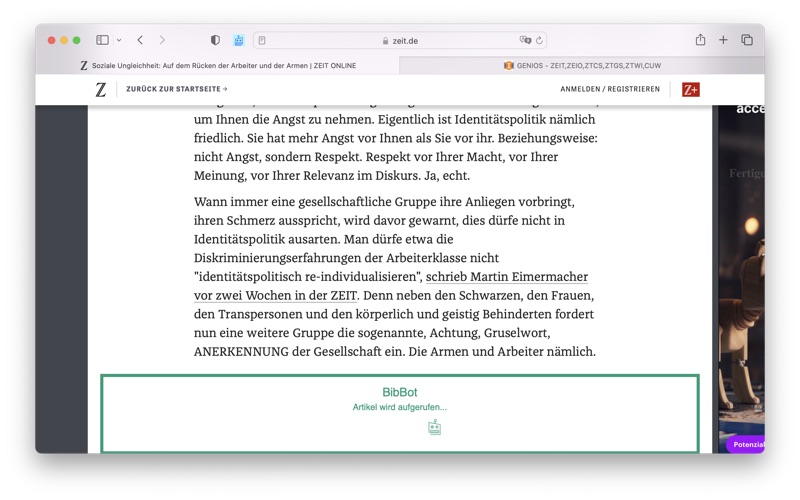The width and height of the screenshot is (800, 500).
Task: Click the BibBot robot loading icon
Action: [x=434, y=427]
